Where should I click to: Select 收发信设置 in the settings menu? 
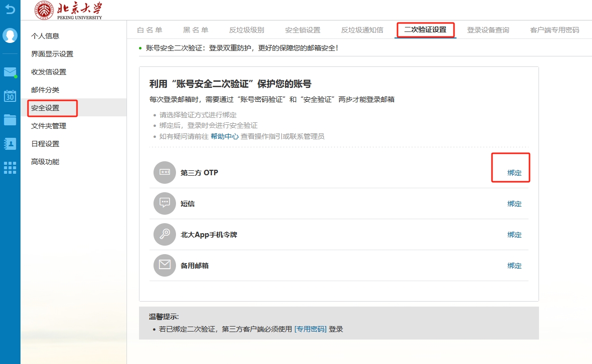pyautogui.click(x=48, y=72)
